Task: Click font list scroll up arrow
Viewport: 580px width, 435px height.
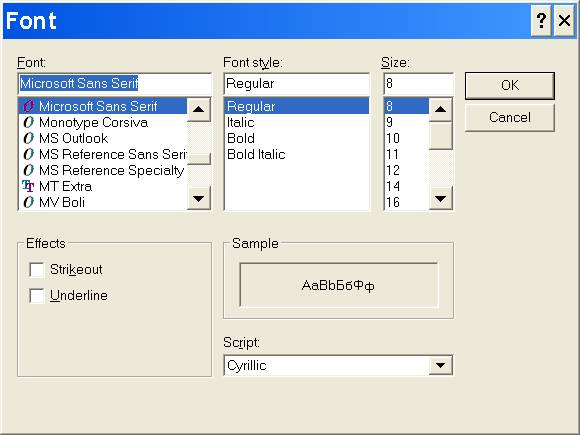Action: (x=199, y=109)
